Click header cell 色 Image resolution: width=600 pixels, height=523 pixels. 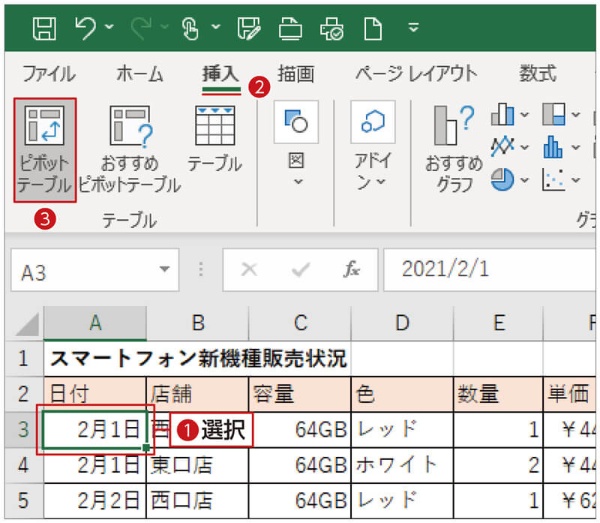click(402, 394)
